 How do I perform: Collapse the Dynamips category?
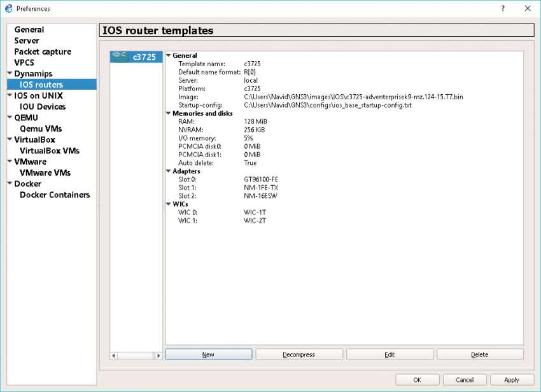pos(9,73)
